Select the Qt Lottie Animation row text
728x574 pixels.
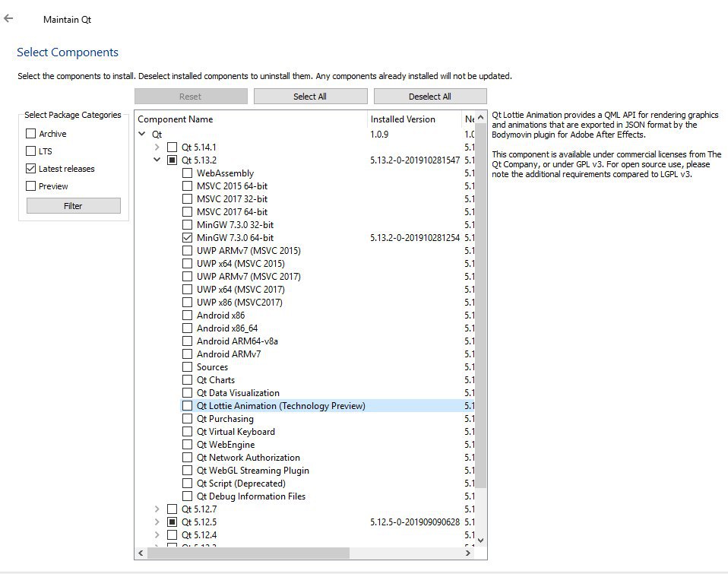(281, 406)
